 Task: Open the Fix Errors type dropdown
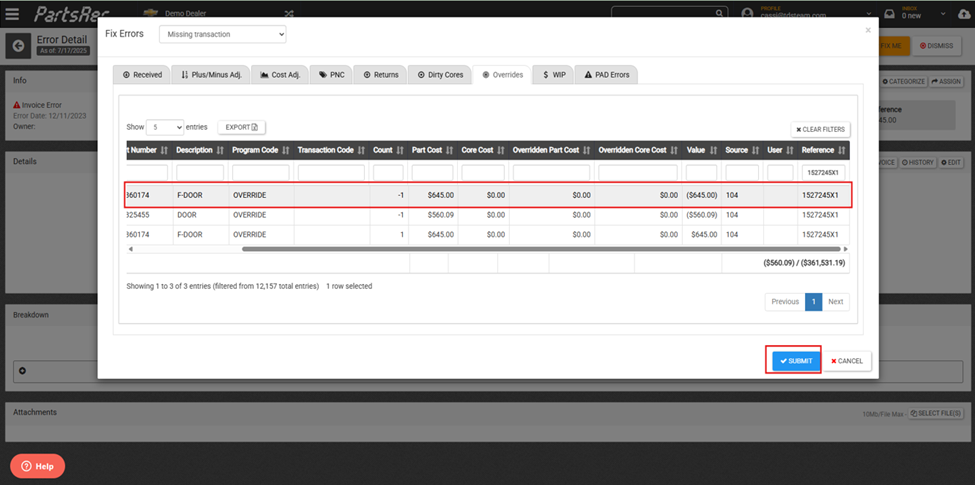223,34
